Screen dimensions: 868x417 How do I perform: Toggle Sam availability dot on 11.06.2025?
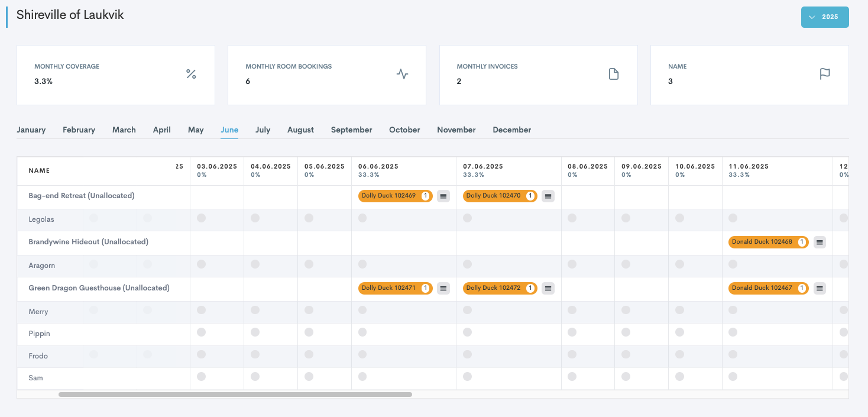[x=733, y=376]
